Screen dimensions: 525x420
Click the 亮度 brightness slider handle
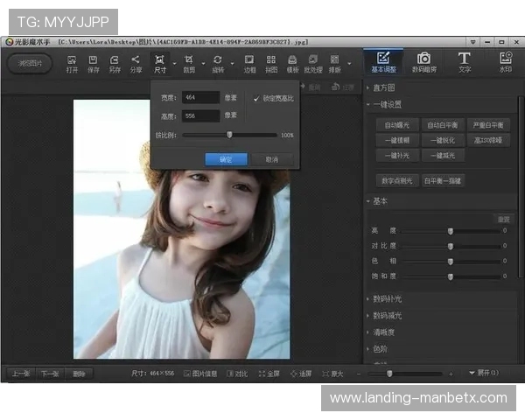tap(451, 231)
